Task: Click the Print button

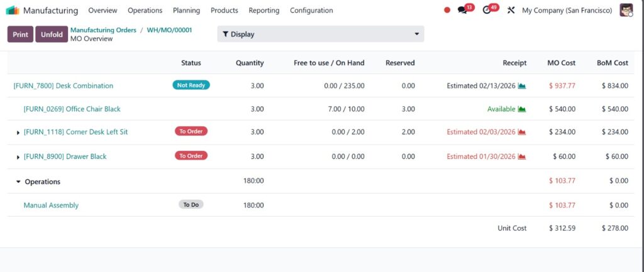Action: click(x=20, y=35)
